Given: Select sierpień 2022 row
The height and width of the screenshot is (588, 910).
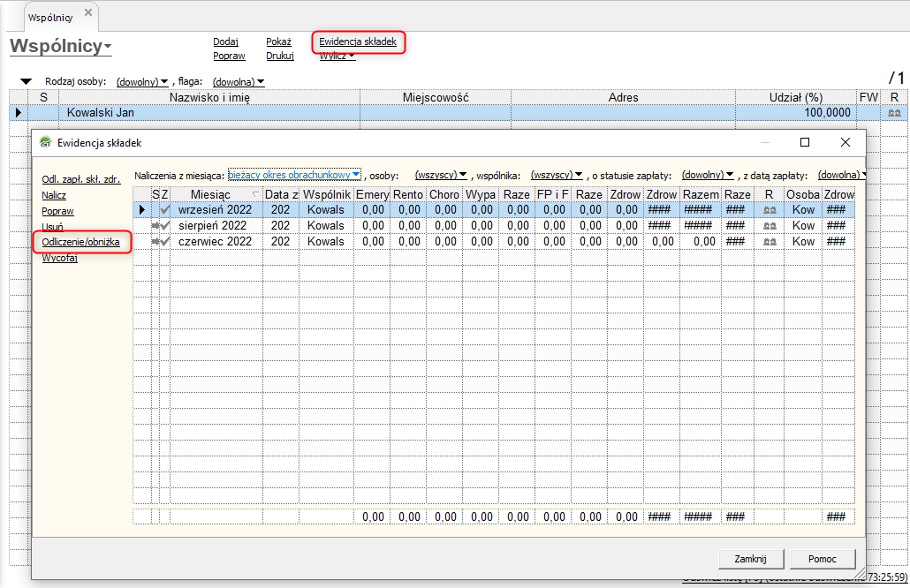Looking at the screenshot, I should [x=494, y=225].
